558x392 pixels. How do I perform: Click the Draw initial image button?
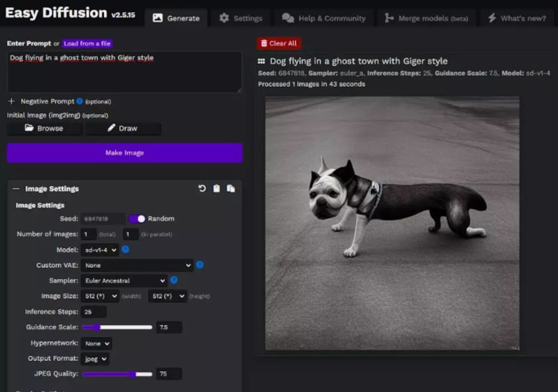[x=123, y=128]
